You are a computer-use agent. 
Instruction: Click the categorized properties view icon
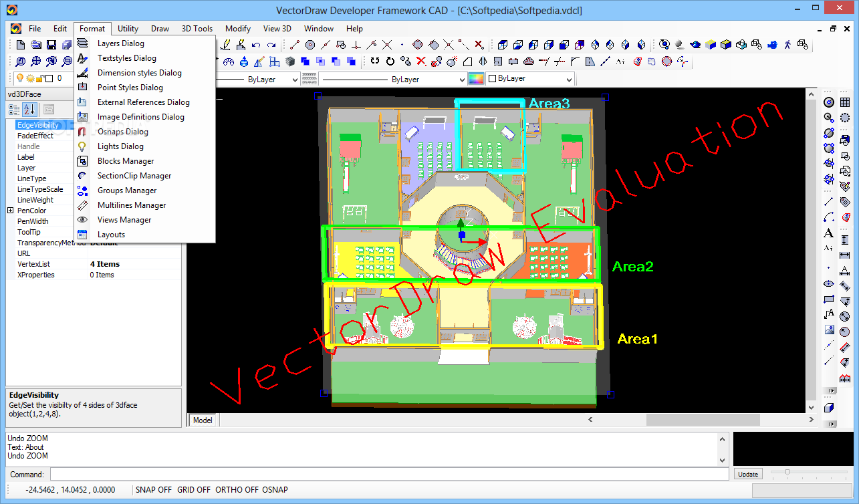tap(15, 110)
